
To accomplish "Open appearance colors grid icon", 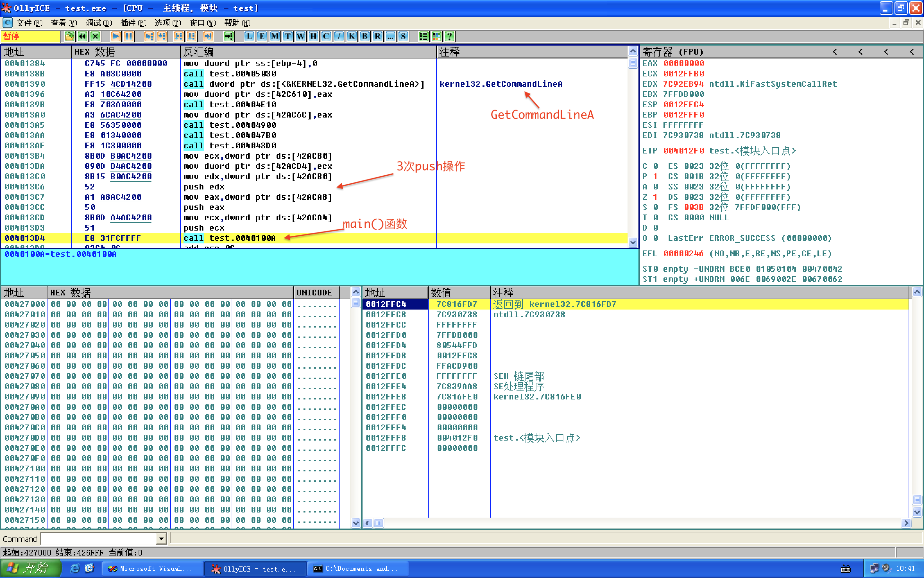I will pos(436,36).
